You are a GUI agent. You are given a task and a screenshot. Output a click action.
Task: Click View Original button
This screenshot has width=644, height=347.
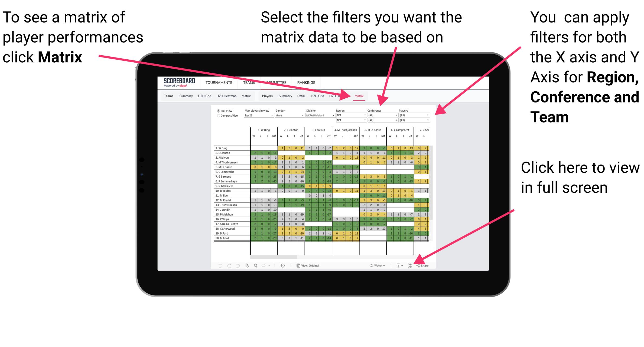tap(309, 265)
